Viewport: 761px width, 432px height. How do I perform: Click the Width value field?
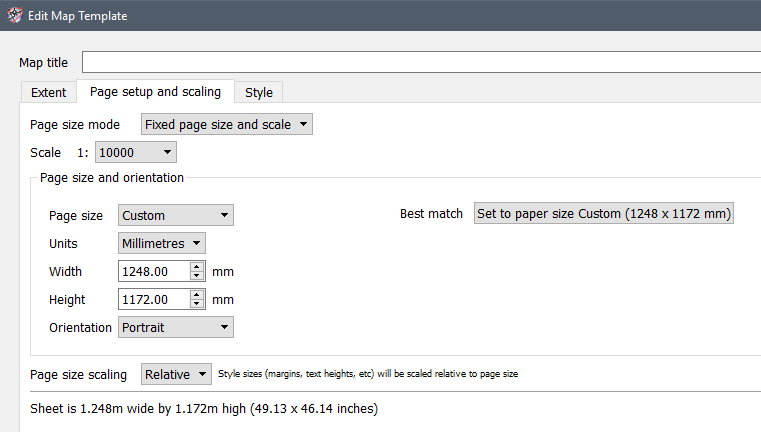point(153,271)
